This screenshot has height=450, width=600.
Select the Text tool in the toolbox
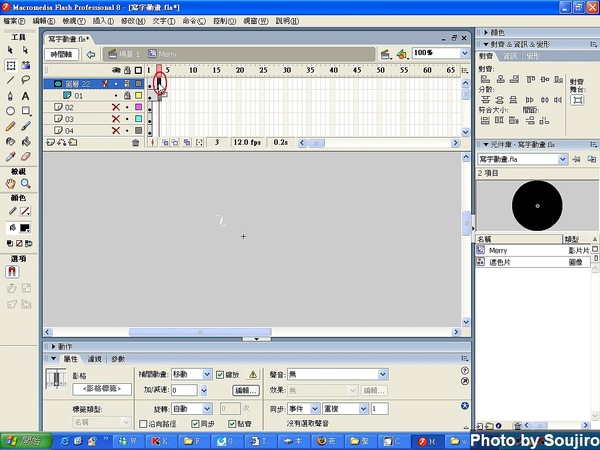[25, 96]
